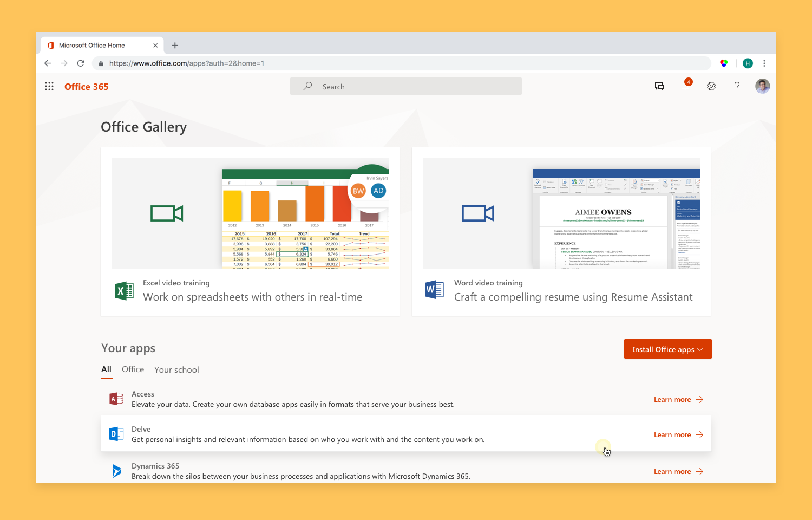Open your profile avatar picture
Screen dimensions: 812x520
point(762,86)
